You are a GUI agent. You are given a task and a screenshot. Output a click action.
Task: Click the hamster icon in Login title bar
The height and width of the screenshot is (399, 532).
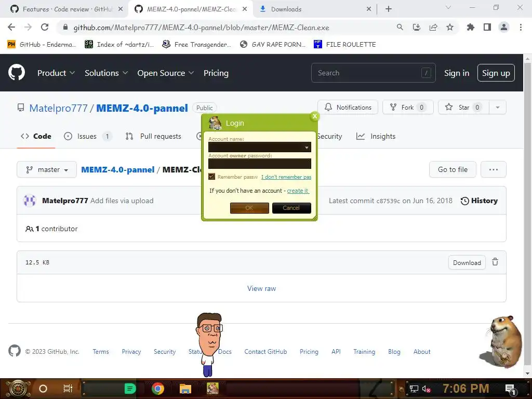point(215,123)
